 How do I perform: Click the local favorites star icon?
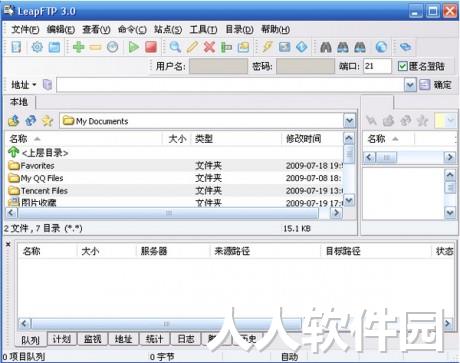(47, 121)
